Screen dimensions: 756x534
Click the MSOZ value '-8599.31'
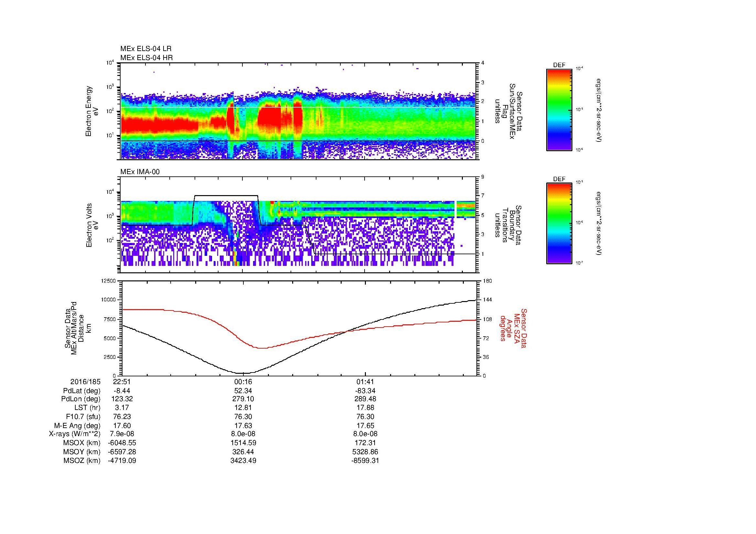pos(365,461)
